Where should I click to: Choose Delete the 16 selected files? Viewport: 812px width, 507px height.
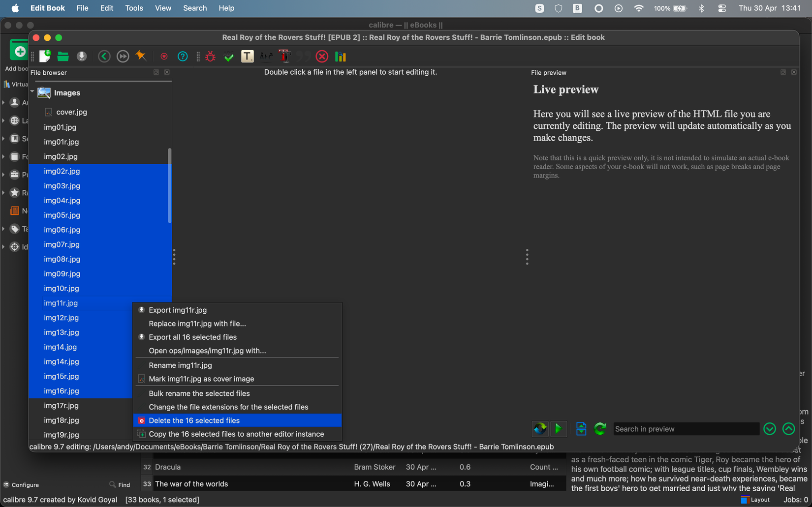[x=237, y=420]
